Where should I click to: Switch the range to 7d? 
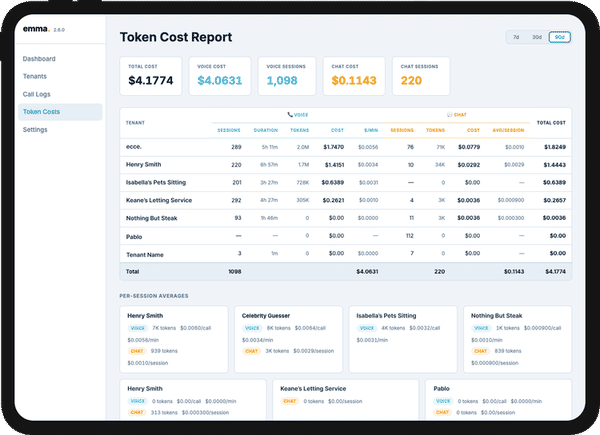[516, 37]
